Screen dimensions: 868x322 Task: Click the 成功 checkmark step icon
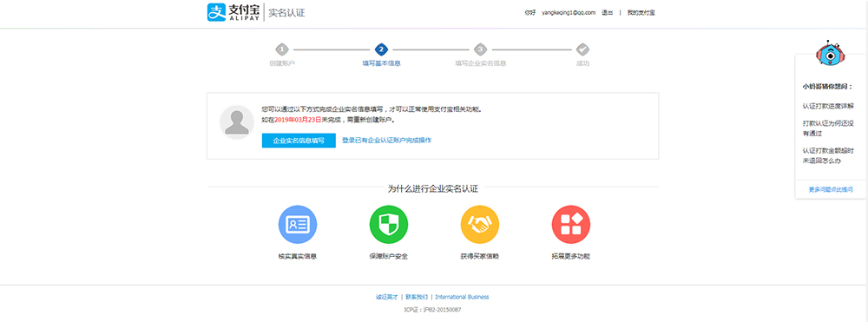pos(582,49)
